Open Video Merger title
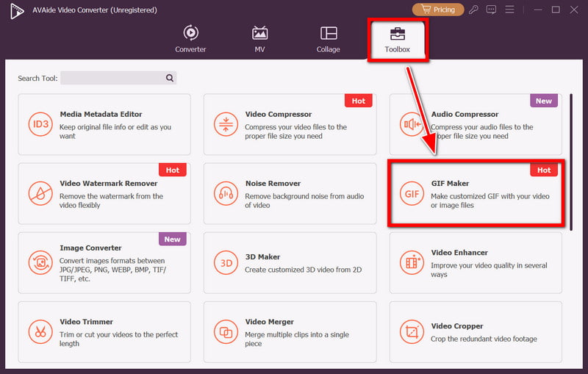The height and width of the screenshot is (374, 588). [x=270, y=322]
